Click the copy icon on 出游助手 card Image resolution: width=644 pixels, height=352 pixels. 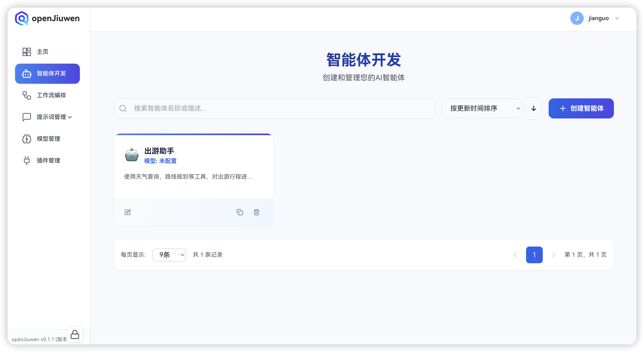tap(240, 212)
